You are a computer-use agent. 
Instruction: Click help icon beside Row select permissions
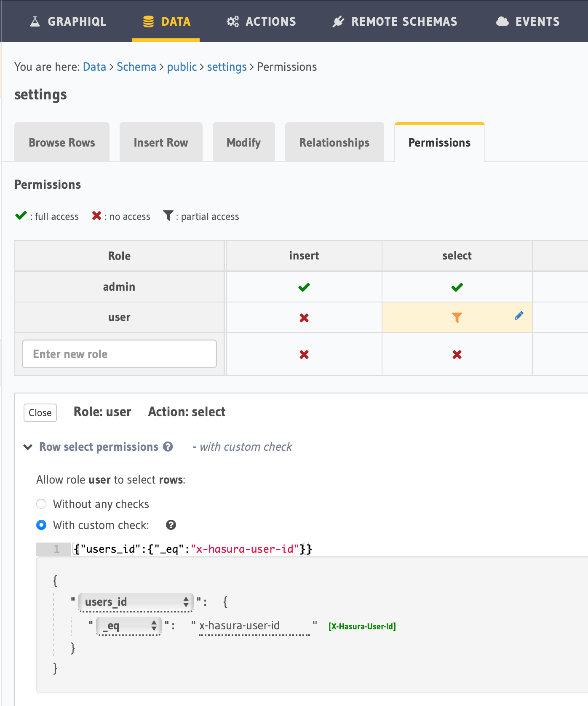tap(168, 447)
